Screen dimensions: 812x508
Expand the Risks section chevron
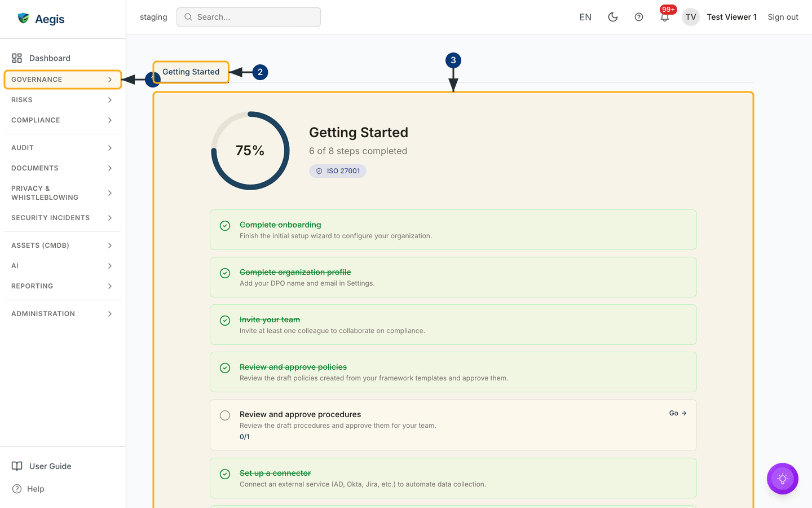(x=110, y=100)
